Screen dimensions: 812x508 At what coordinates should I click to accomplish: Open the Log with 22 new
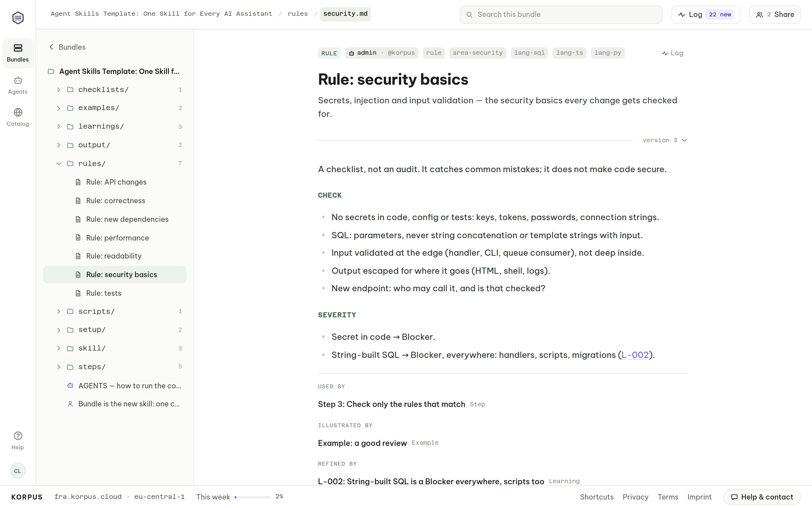(x=706, y=14)
